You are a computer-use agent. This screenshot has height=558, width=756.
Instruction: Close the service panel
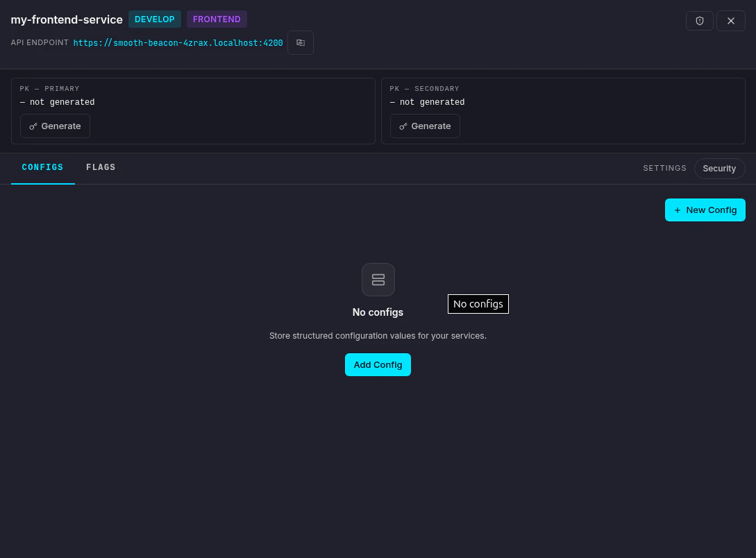(x=731, y=21)
